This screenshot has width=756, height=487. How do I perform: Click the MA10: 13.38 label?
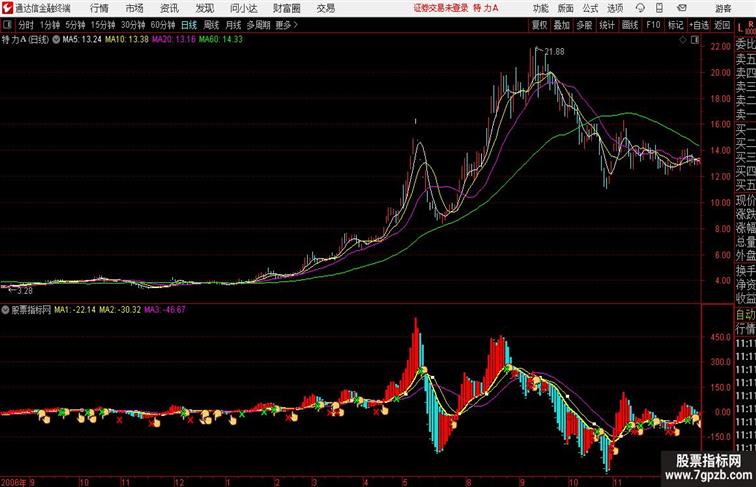tap(127, 40)
